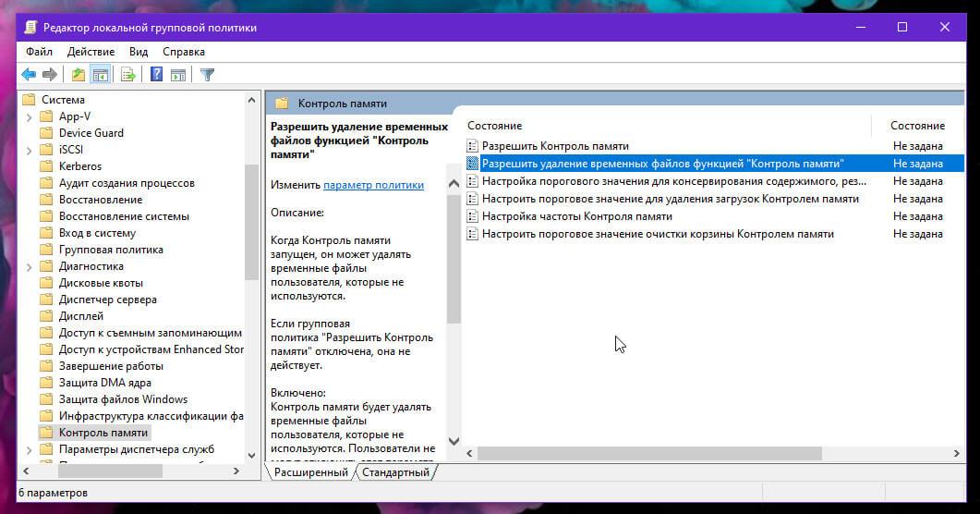Screen dimensions: 980x514
Task: Click icon beside 'Настройка порогового значения для консервирования'
Action: [473, 181]
